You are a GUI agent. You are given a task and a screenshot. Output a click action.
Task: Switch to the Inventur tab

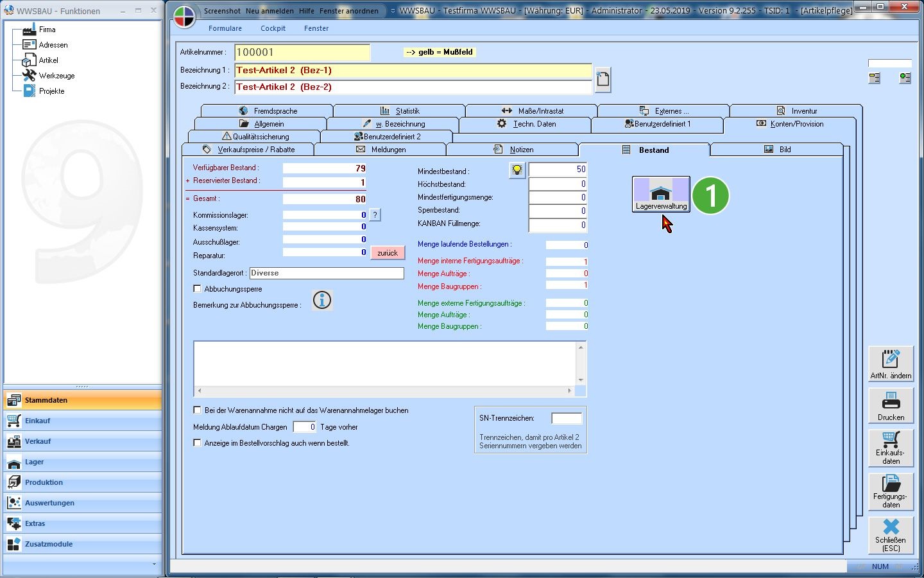point(796,111)
